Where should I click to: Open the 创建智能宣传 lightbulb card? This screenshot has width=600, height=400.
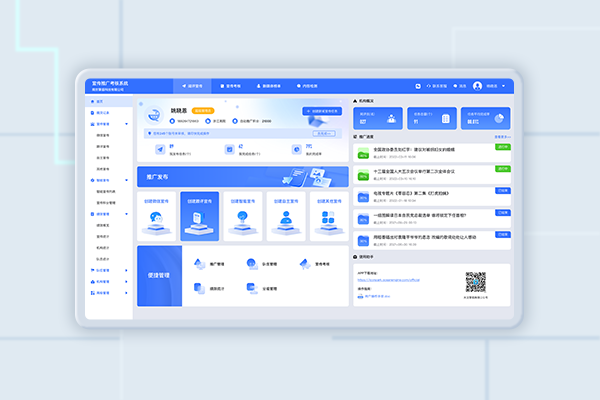tap(244, 228)
